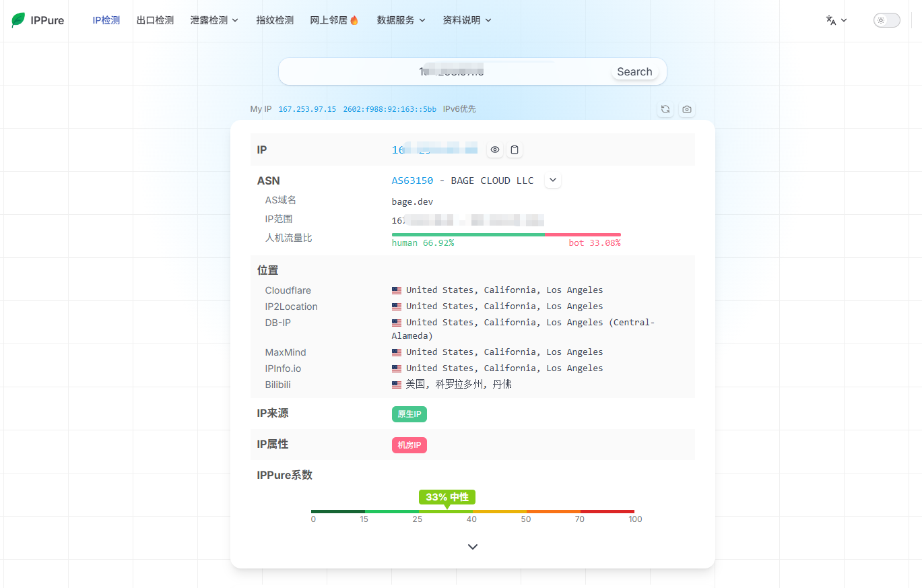Click the 原生IP badge
This screenshot has width=922, height=588.
coord(409,414)
